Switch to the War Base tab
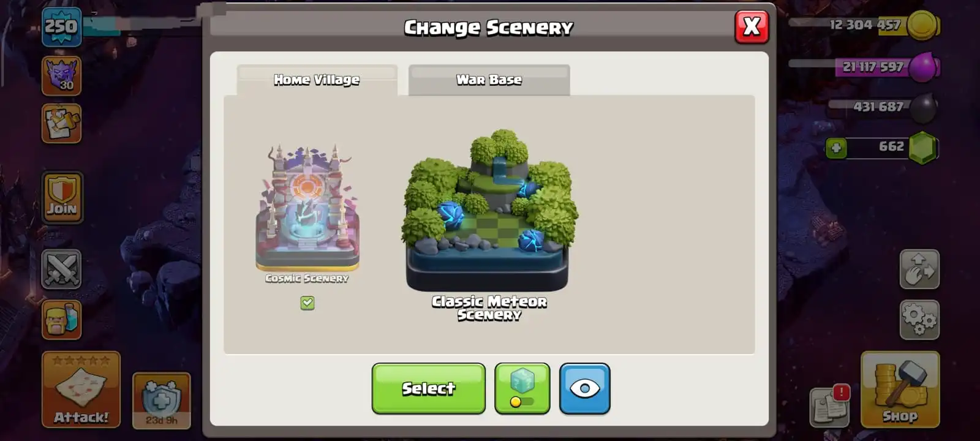980x441 pixels. tap(489, 80)
